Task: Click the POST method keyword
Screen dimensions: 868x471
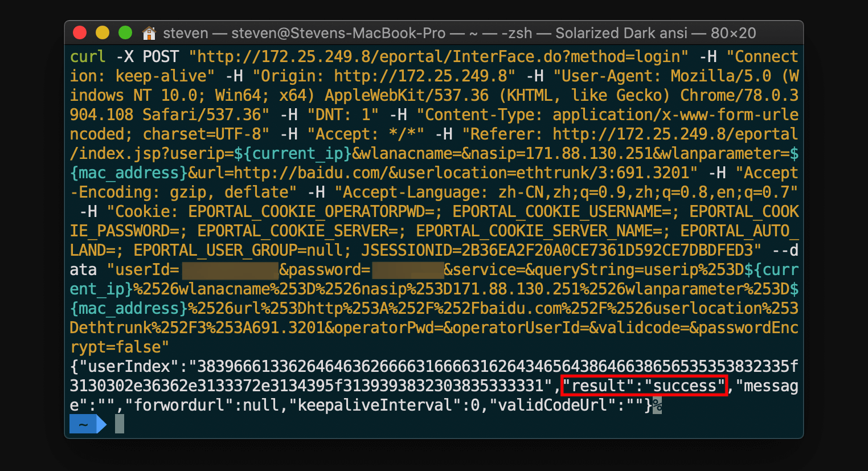Action: [161, 57]
